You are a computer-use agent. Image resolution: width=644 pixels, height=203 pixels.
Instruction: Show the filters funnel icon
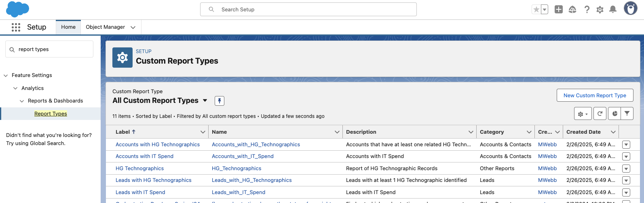[x=627, y=114]
